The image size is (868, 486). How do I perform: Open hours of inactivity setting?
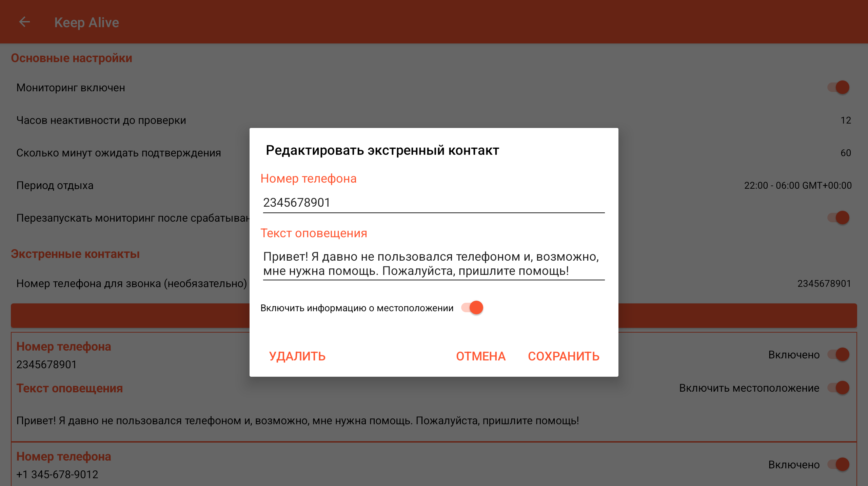101,120
